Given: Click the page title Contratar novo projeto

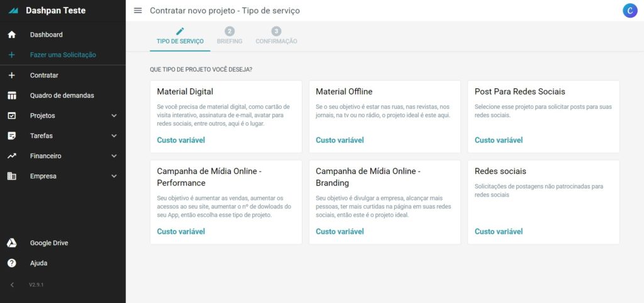Looking at the screenshot, I should click(225, 11).
